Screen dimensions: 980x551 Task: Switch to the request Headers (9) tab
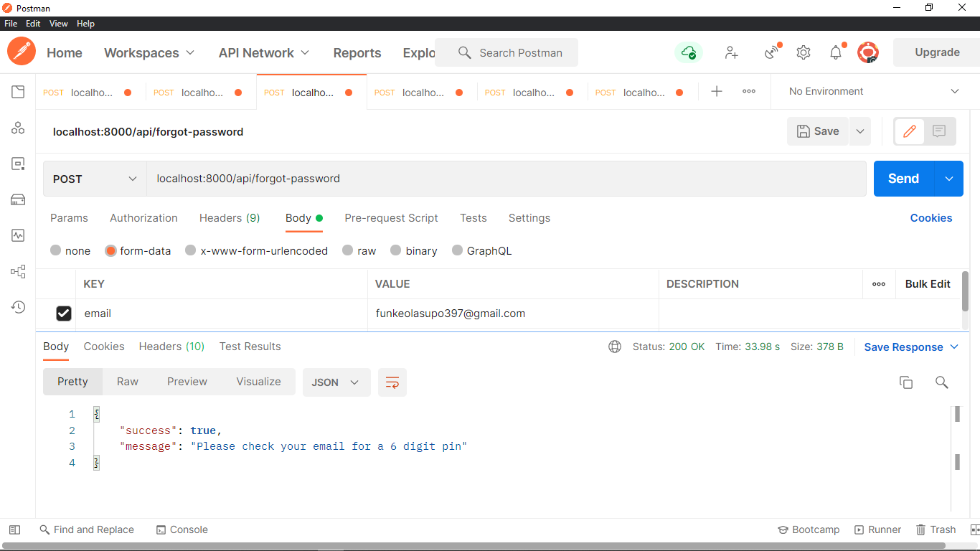coord(230,218)
